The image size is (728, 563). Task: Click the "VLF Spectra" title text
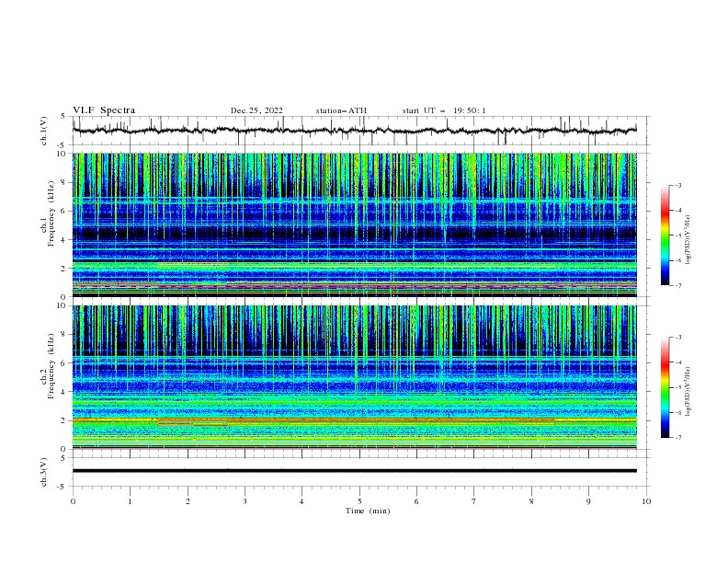point(104,110)
